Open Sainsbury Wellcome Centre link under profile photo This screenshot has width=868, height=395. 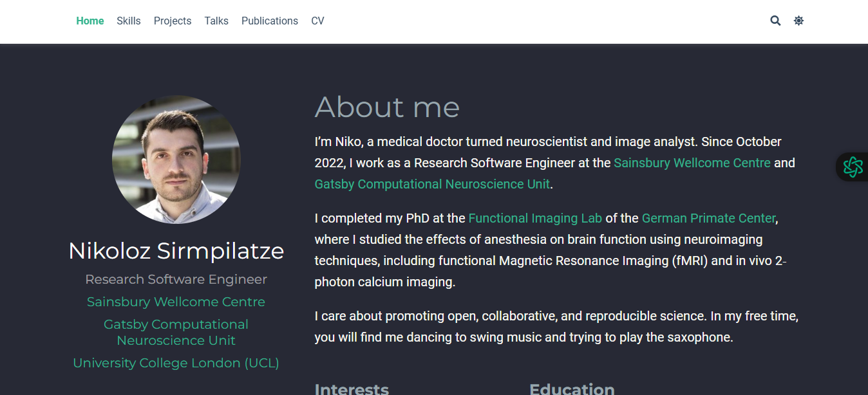click(x=176, y=302)
